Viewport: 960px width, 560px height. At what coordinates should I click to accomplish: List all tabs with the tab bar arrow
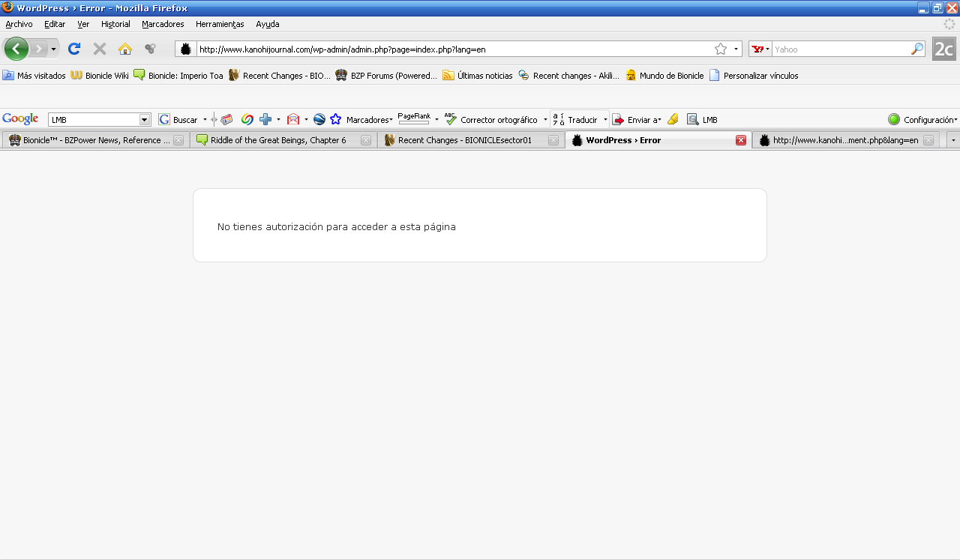coord(952,140)
